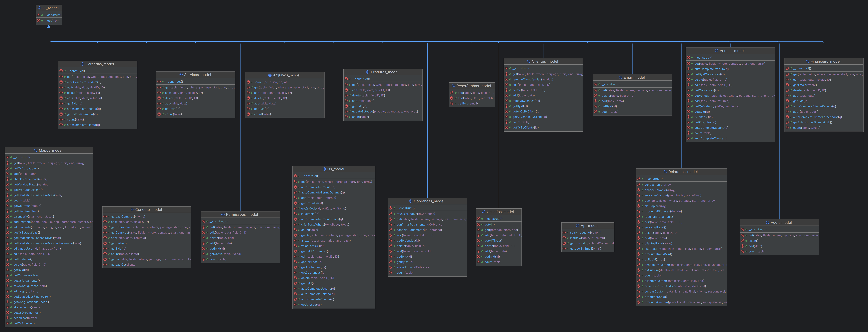This screenshot has width=868, height=332.
Task: Select saveConfiguracao(data) in Mapos_model
Action: tap(30, 286)
